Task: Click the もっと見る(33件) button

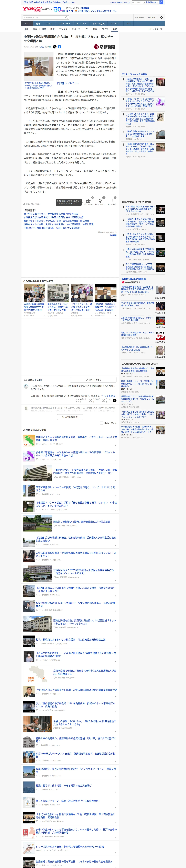Action: [x=70, y=417]
